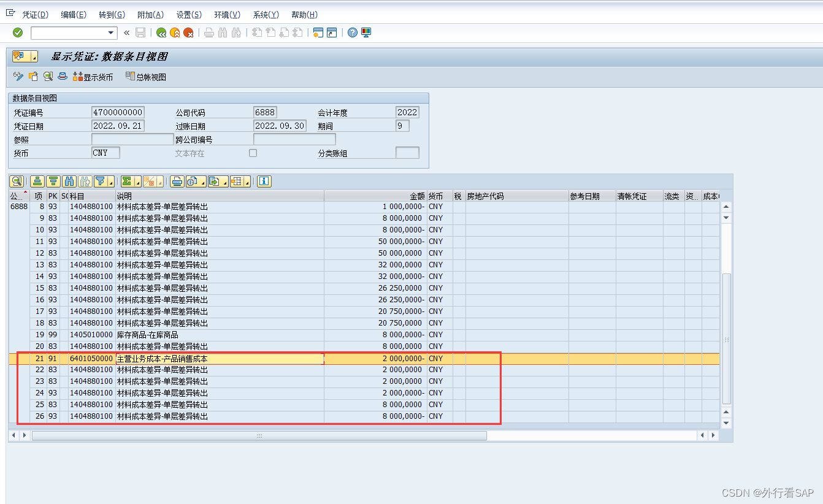Open the document header hat icon
823x504 pixels.
point(62,77)
